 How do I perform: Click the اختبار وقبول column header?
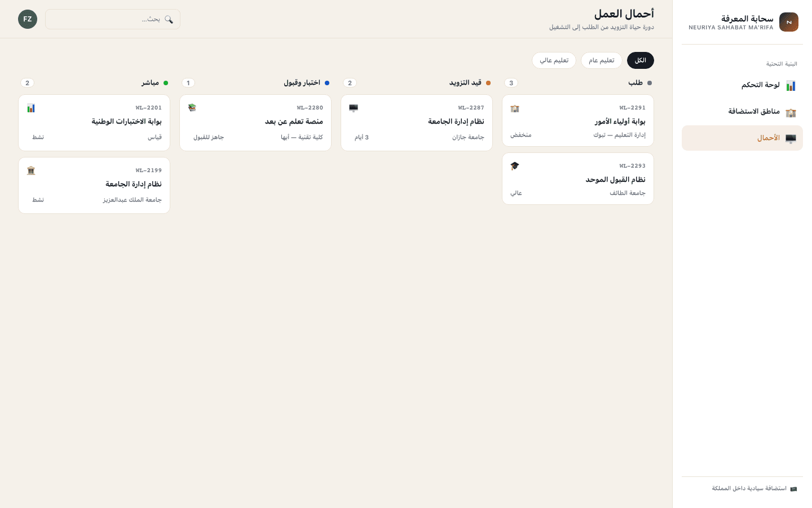[x=302, y=83]
